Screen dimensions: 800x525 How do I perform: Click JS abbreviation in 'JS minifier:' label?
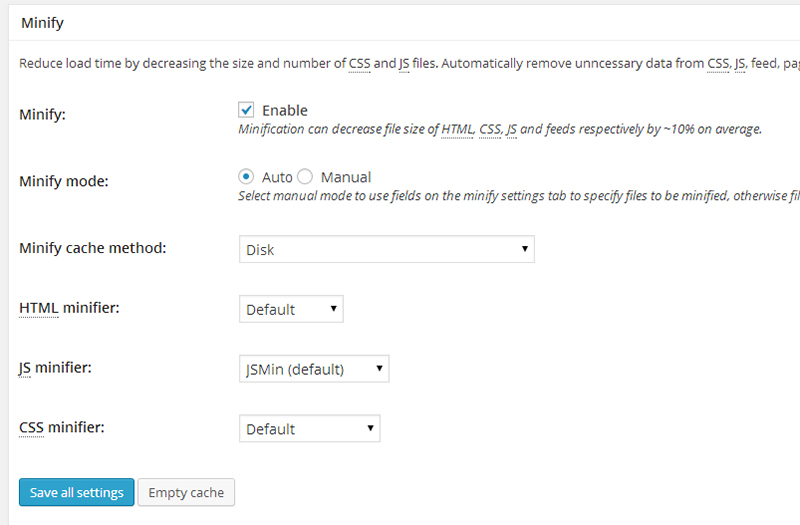[26, 368]
